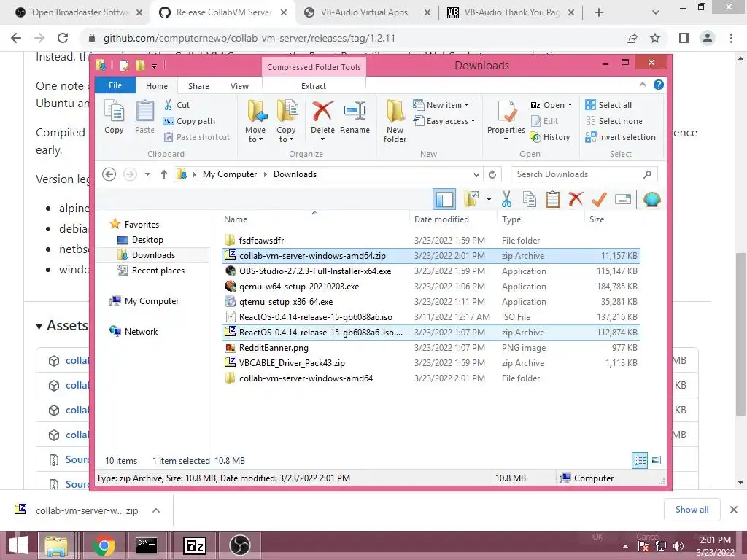
Task: Expand the New item dropdown
Action: 466,105
